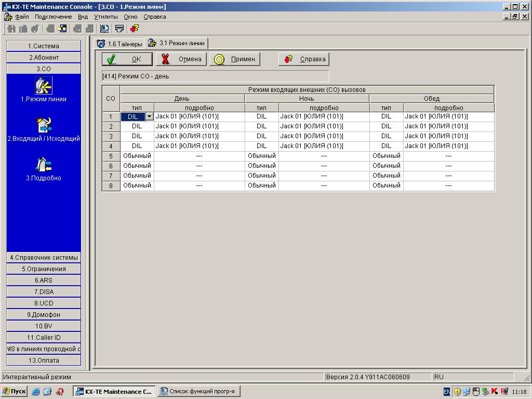Click the yellow security shield tray icon
The height and width of the screenshot is (399, 532).
tap(457, 392)
